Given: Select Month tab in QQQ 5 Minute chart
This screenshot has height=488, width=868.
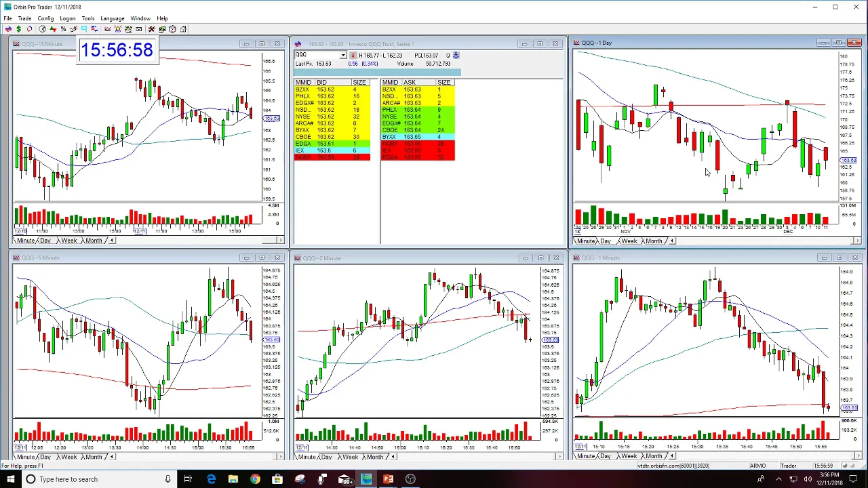Looking at the screenshot, I should [94, 457].
